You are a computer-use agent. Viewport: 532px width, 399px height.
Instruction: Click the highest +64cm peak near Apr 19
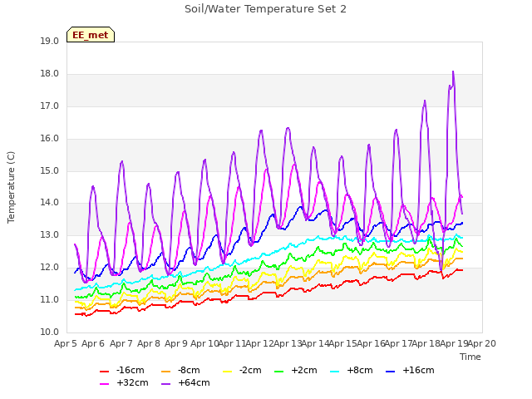[x=453, y=72]
